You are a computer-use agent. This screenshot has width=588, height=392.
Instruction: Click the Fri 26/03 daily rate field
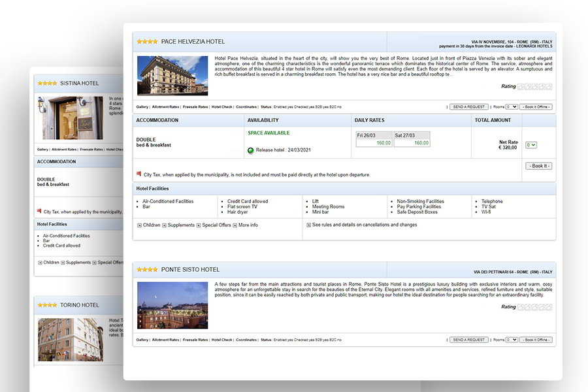[x=374, y=143]
